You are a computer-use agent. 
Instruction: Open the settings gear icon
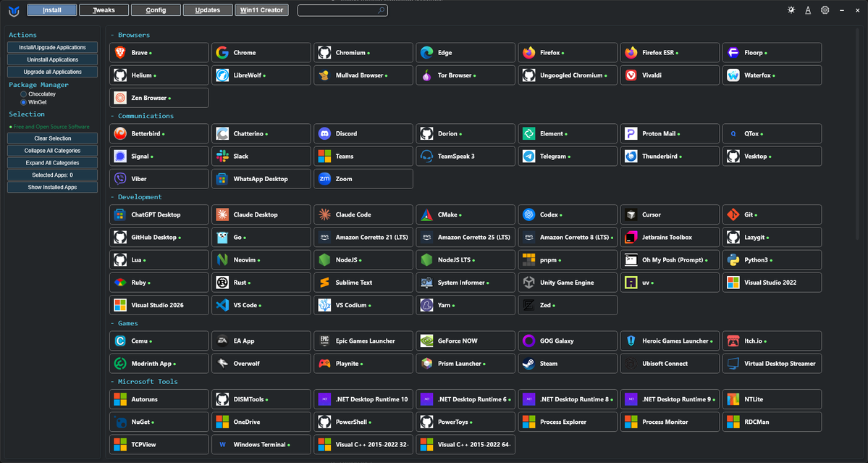point(825,10)
